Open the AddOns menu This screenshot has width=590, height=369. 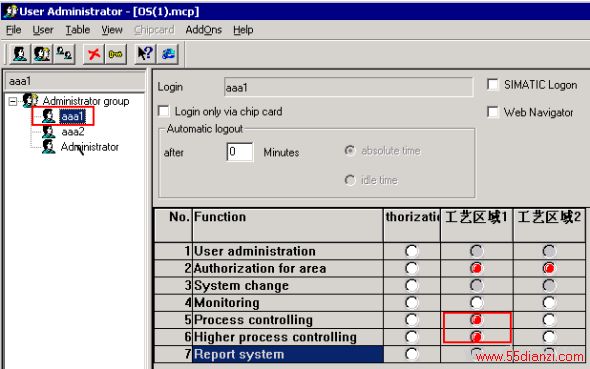tap(204, 30)
